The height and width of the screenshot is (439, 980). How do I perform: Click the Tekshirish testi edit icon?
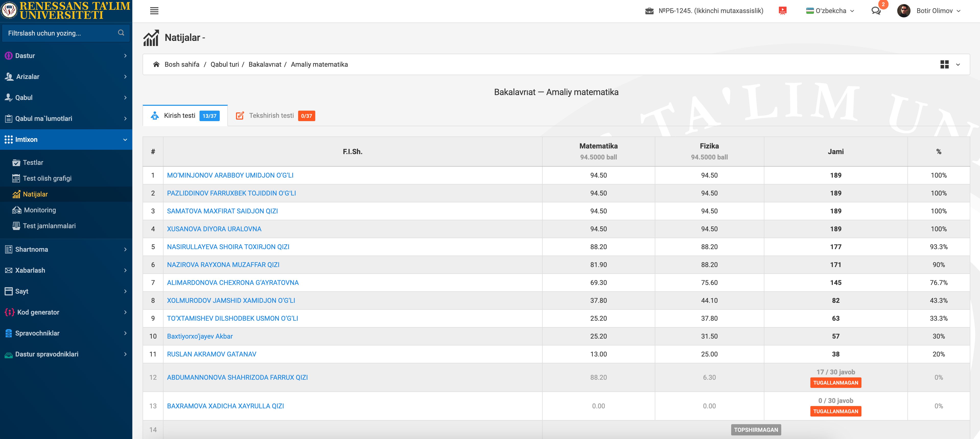coord(240,116)
